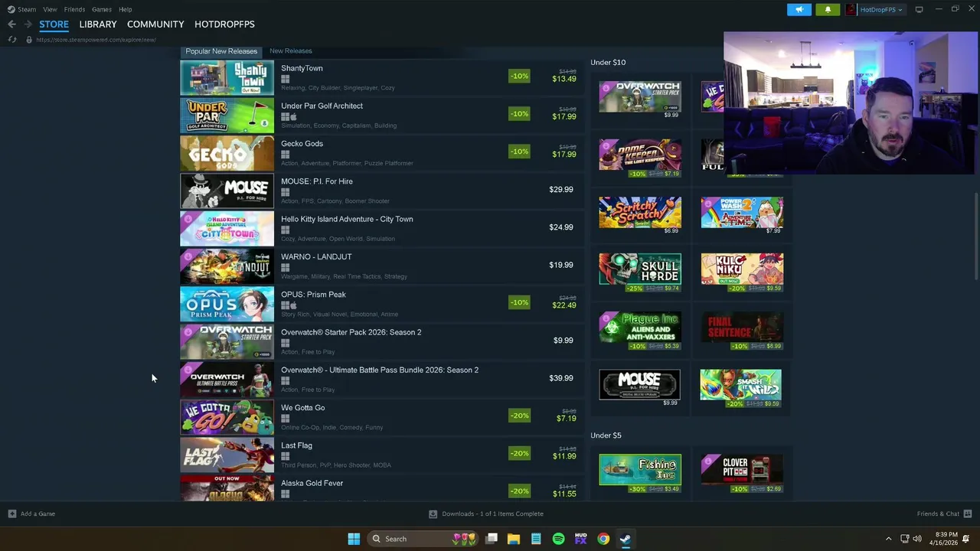980x551 pixels.
Task: Open the Steam menu
Action: coord(27,9)
